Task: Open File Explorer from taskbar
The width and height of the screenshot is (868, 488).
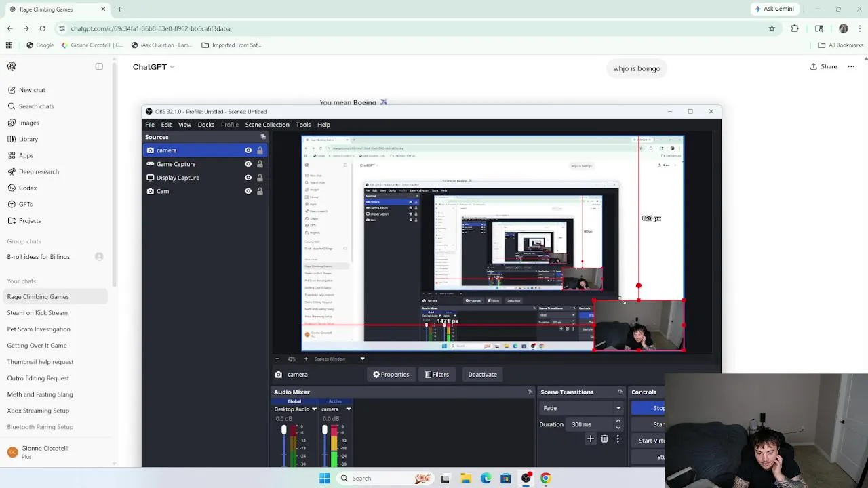Action: coord(466,479)
